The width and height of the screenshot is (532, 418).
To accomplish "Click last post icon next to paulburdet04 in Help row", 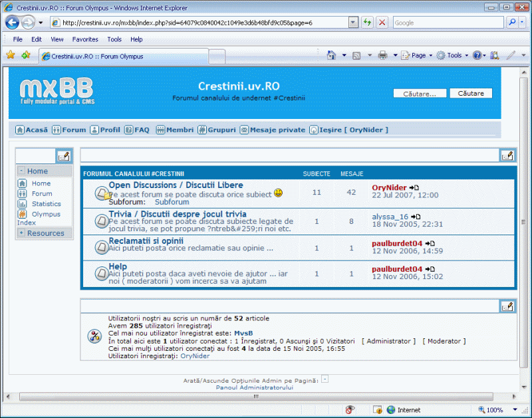I will [430, 269].
